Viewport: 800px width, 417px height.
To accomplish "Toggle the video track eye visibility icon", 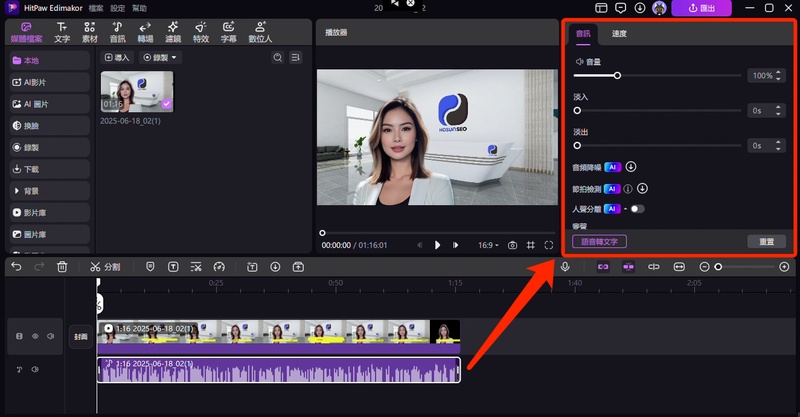I will pyautogui.click(x=34, y=337).
